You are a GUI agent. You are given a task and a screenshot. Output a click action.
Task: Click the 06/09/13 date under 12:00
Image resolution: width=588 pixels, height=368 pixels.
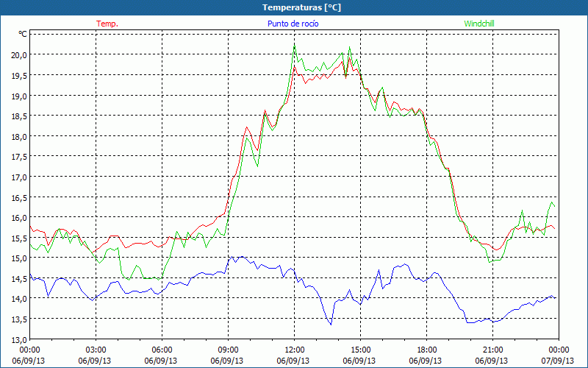coord(293,361)
